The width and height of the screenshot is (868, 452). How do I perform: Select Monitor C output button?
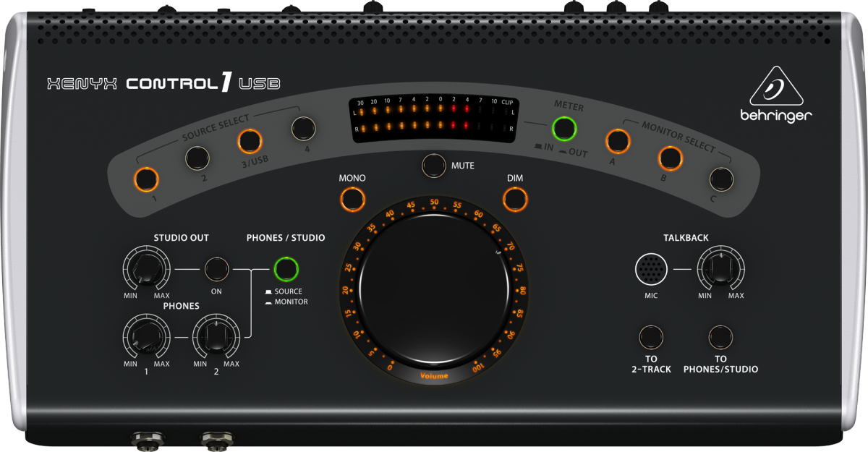[720, 178]
